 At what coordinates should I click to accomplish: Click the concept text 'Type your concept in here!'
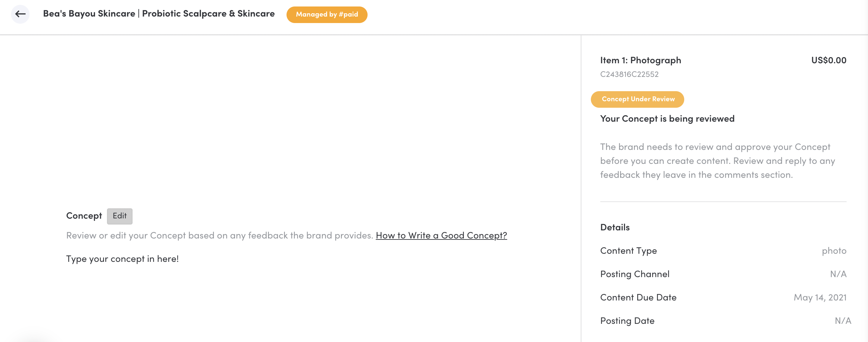coord(122,259)
